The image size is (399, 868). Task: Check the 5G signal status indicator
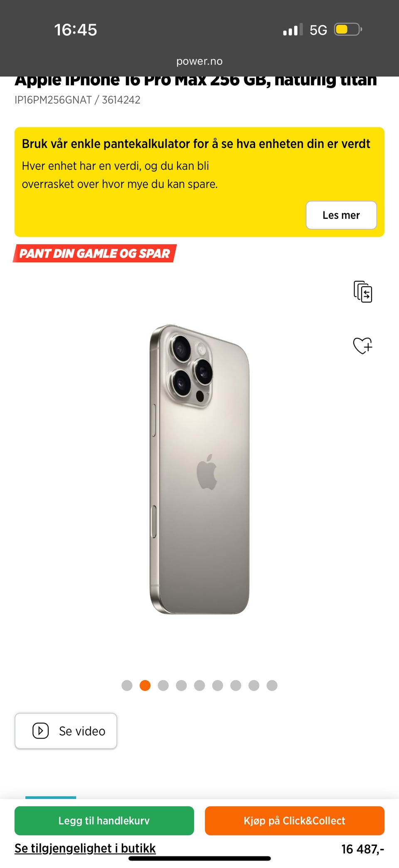[x=318, y=30]
